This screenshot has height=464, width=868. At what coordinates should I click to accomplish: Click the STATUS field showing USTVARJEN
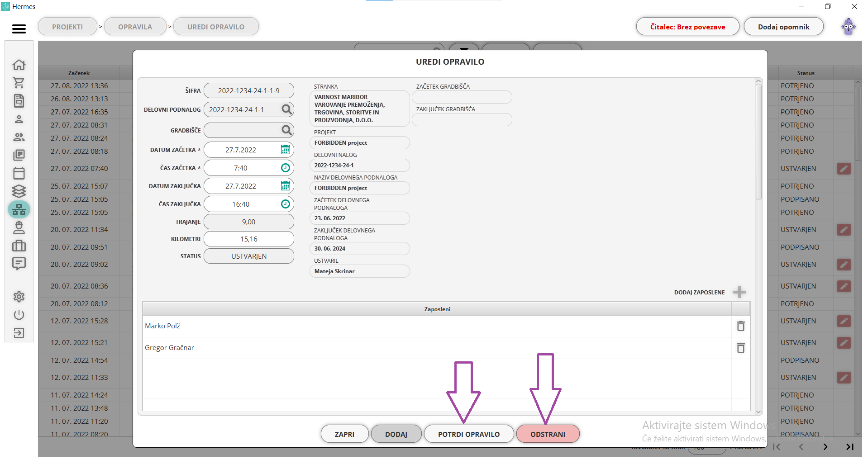pyautogui.click(x=249, y=256)
